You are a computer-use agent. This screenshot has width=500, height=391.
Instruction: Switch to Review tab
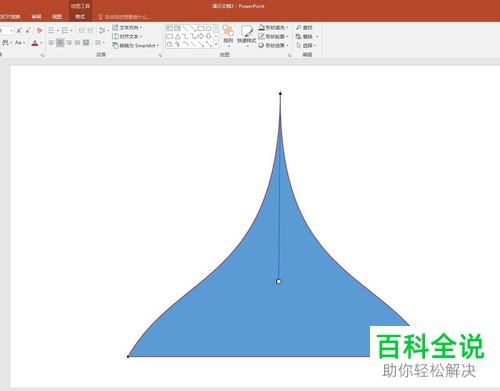pyautogui.click(x=36, y=17)
